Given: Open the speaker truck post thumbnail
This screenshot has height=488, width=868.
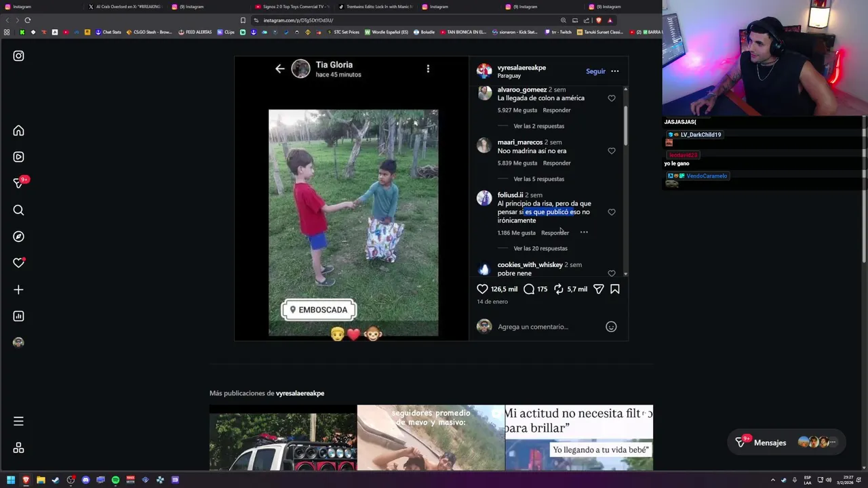Looking at the screenshot, I should pos(283,438).
